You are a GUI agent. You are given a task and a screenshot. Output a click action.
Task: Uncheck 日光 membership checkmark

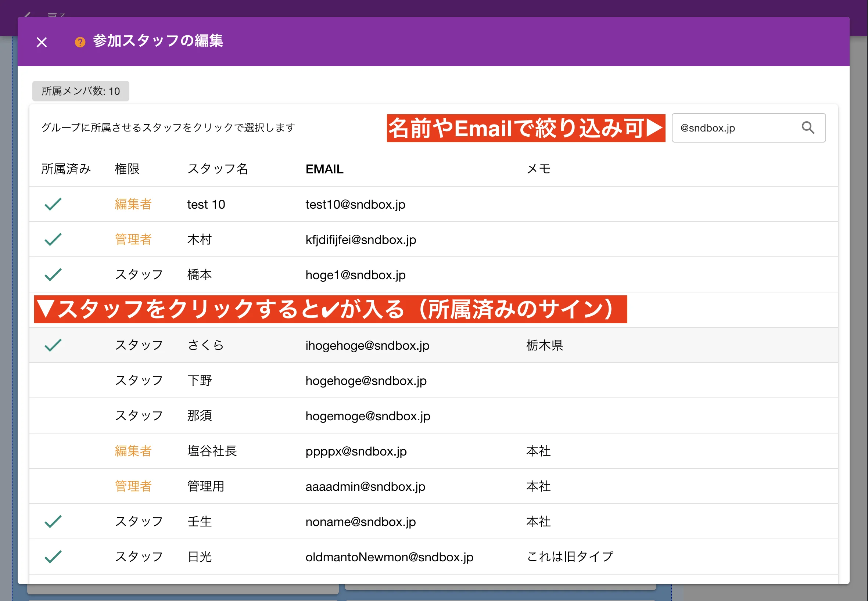pyautogui.click(x=53, y=557)
